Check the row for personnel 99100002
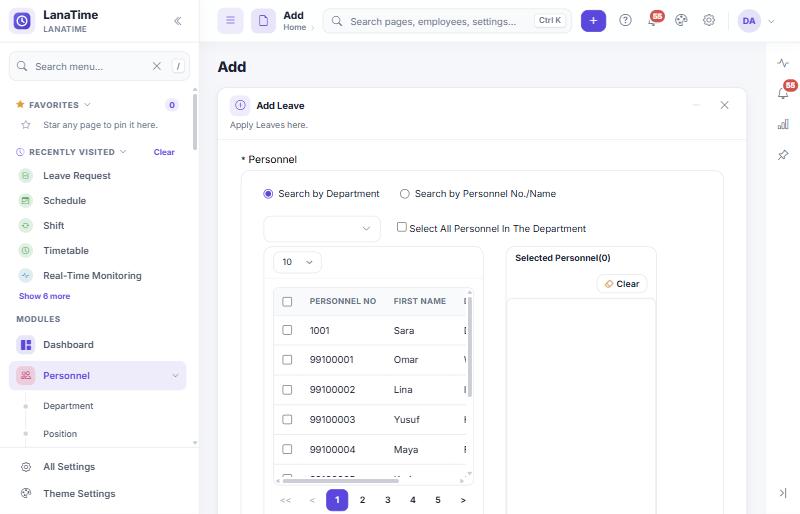Screen dimensions: 800x514 pos(287,390)
